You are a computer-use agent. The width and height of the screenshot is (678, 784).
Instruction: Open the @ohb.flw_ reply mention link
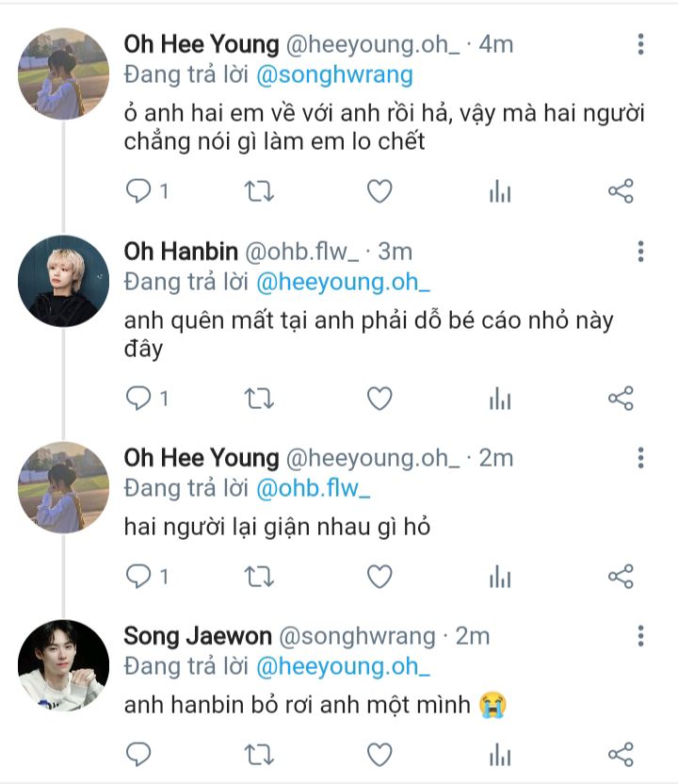(x=314, y=488)
